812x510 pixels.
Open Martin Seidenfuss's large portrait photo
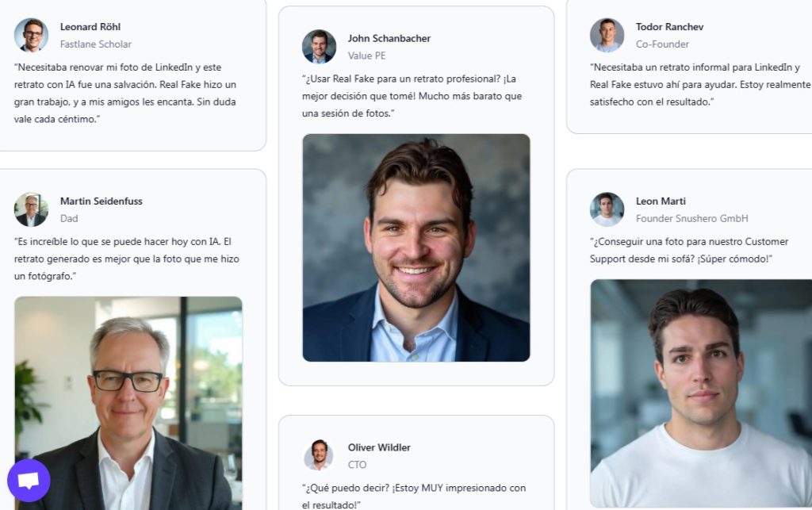128,403
